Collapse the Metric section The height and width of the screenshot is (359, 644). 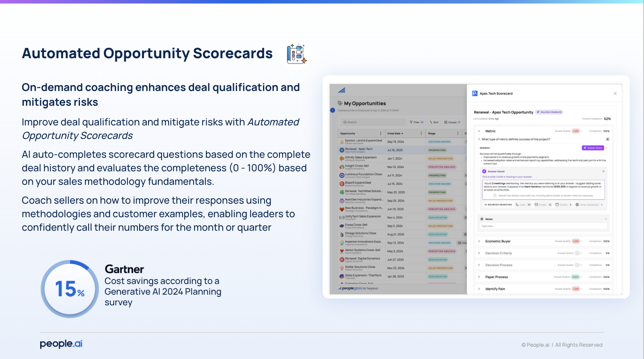click(x=479, y=131)
